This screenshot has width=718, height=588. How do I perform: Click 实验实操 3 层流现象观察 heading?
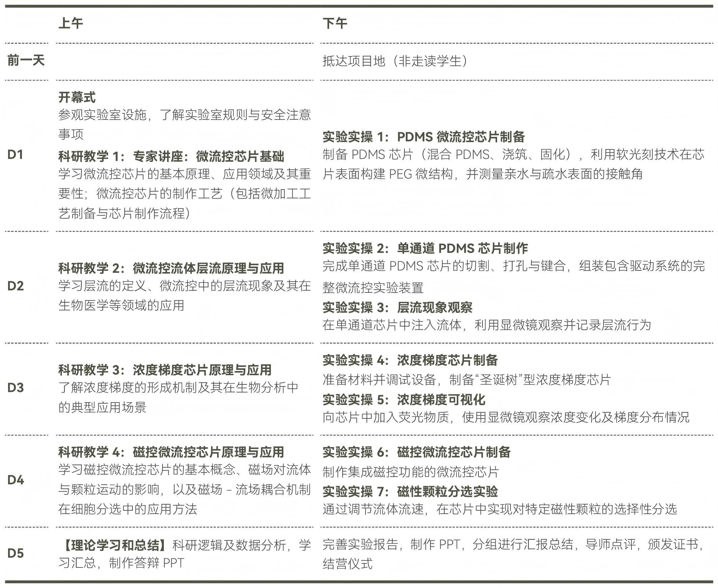397,308
